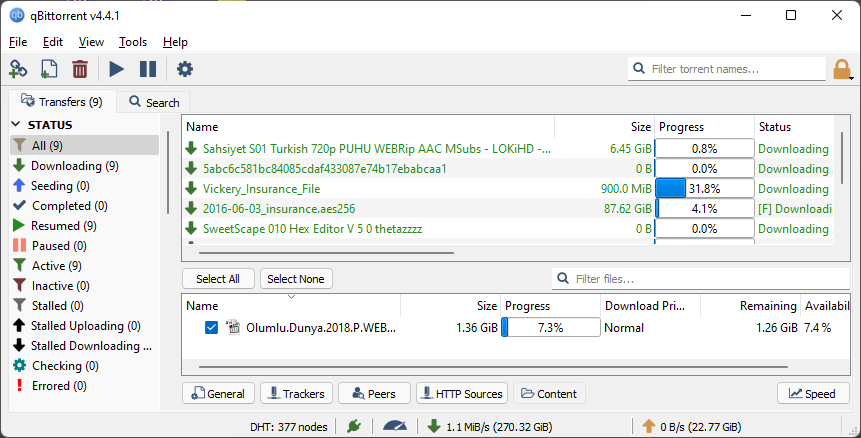Open the View menu

(x=91, y=42)
